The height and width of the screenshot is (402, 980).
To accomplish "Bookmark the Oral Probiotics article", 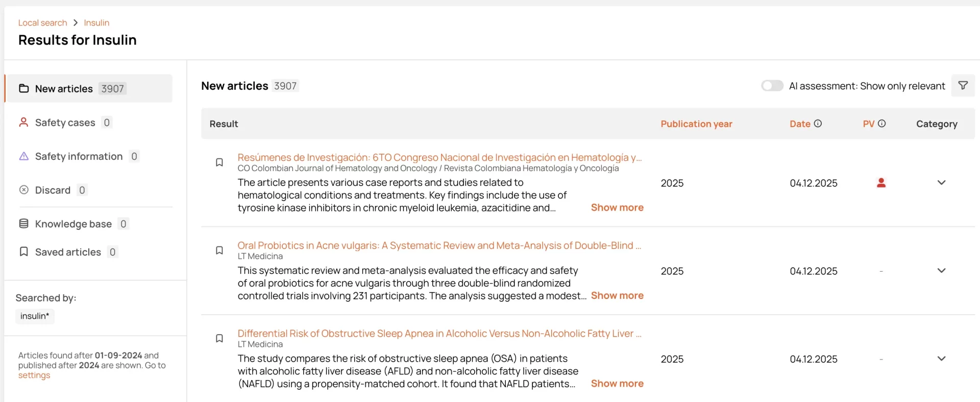I will point(219,250).
